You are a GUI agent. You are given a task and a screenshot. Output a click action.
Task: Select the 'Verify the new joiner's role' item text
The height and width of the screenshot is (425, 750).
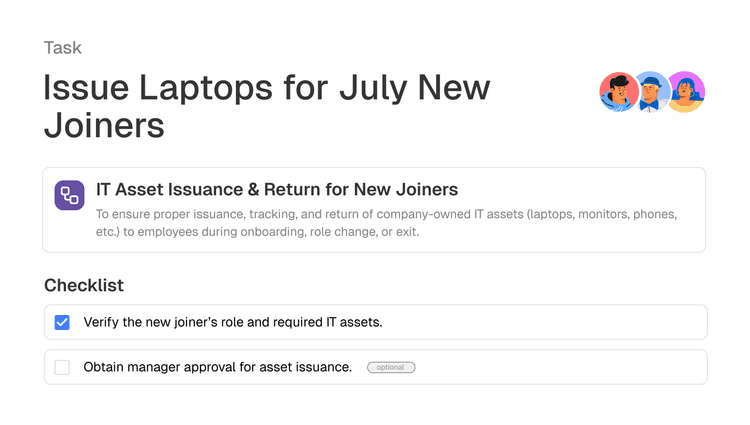tap(233, 322)
